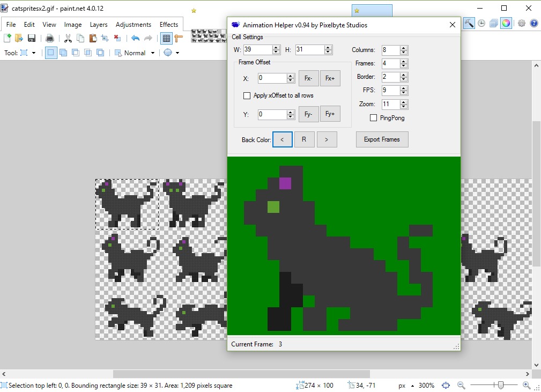This screenshot has width=541, height=392.
Task: Open the Layers window icon
Action: coord(493,23)
